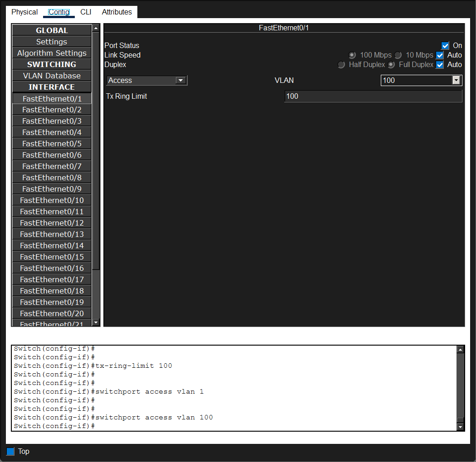The image size is (476, 462).
Task: Select FastEthernet0/5 interface
Action: click(x=52, y=144)
